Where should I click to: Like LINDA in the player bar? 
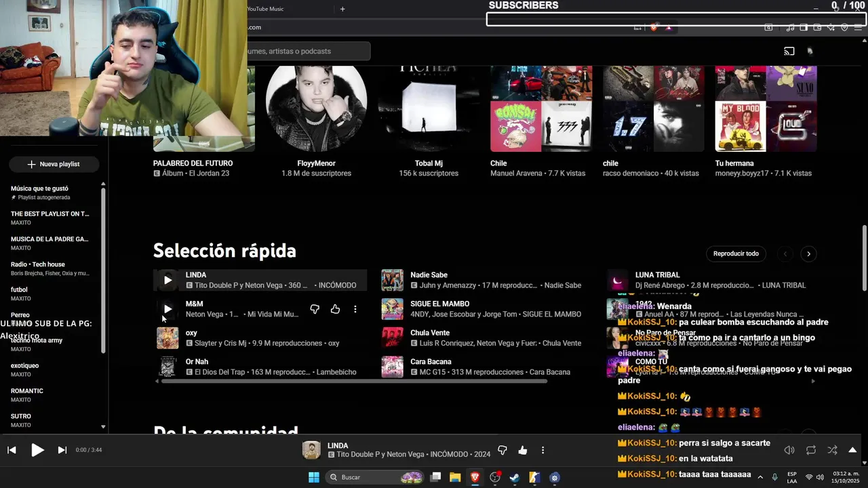[523, 450]
